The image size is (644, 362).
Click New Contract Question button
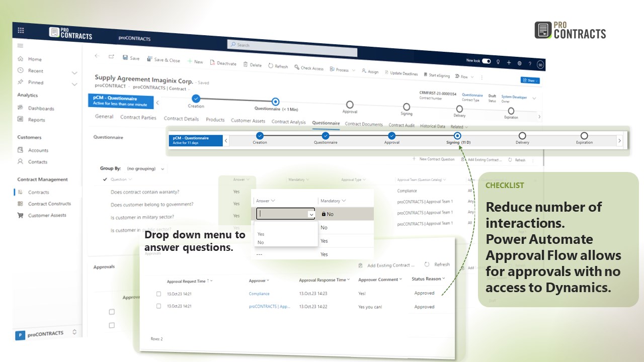(x=433, y=159)
